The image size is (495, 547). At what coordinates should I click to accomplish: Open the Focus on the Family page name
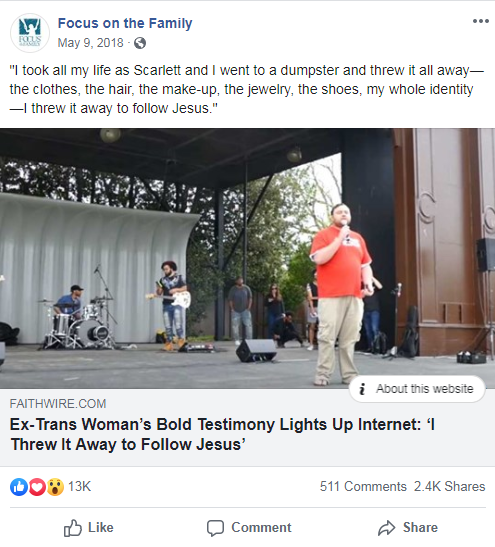(x=125, y=23)
